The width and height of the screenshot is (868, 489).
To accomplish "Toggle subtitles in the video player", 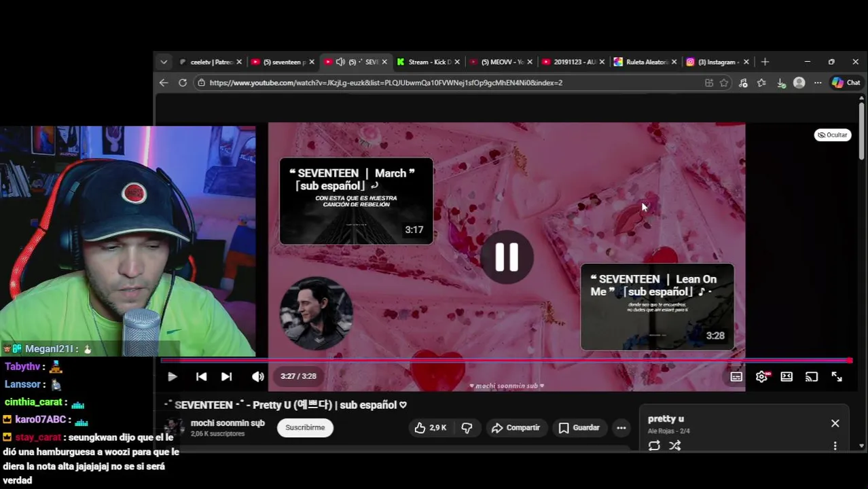I will (x=736, y=376).
